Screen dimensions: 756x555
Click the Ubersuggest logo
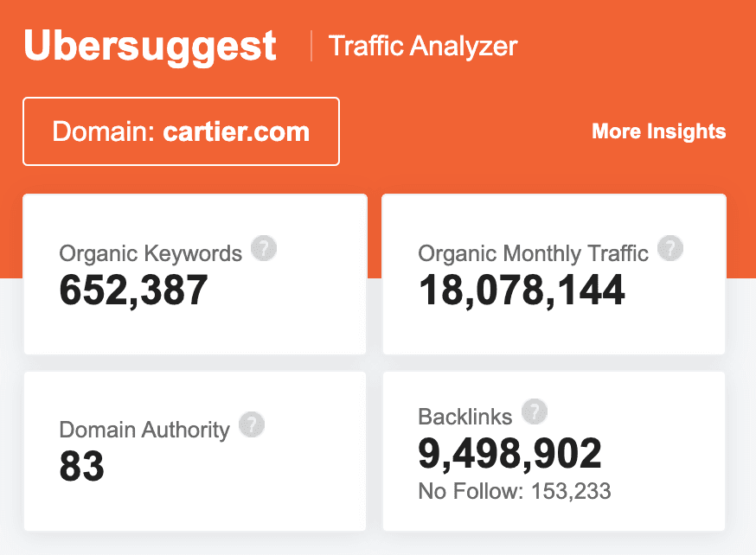click(151, 46)
